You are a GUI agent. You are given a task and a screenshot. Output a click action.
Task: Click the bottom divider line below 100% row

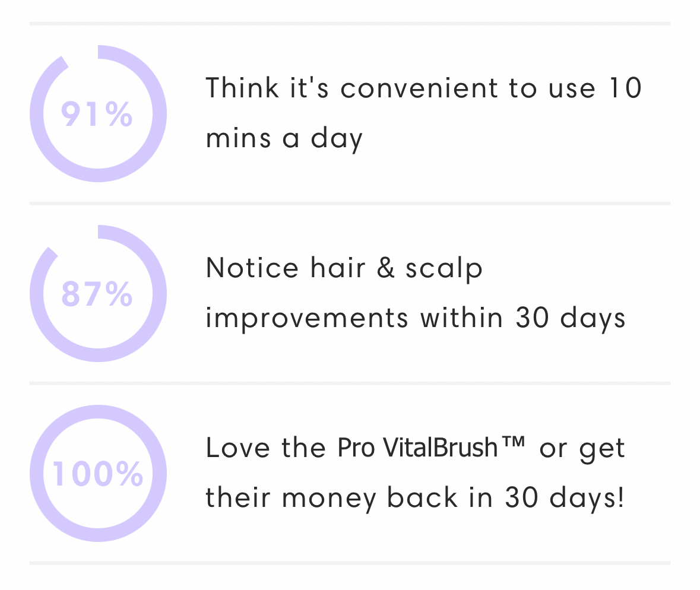point(350,563)
